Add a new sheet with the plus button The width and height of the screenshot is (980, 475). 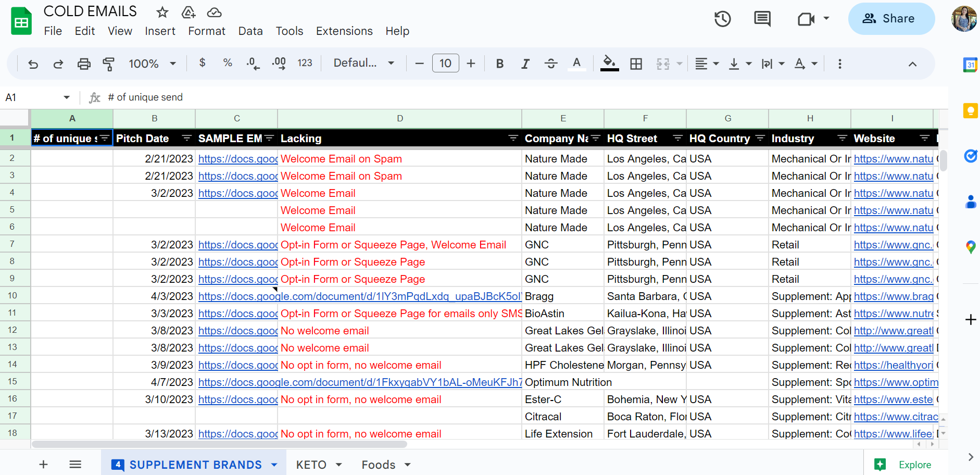(44, 464)
